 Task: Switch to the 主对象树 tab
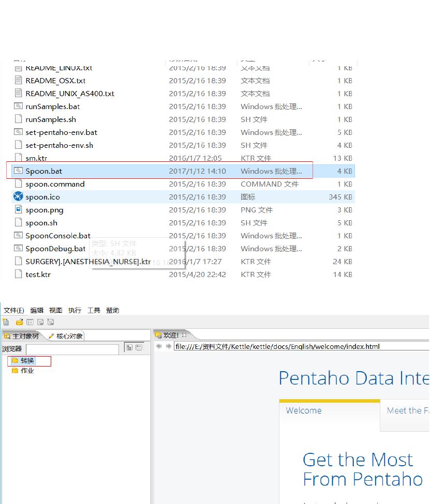tap(22, 336)
